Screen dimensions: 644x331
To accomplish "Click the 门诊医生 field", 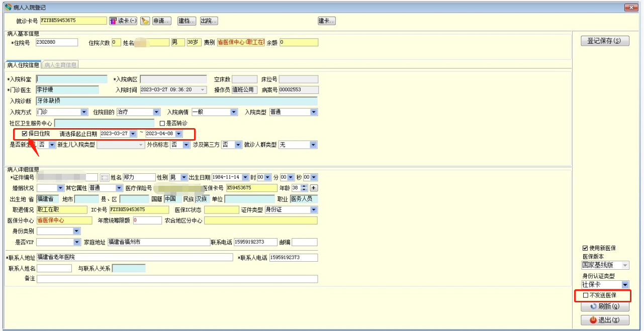I will [67, 90].
